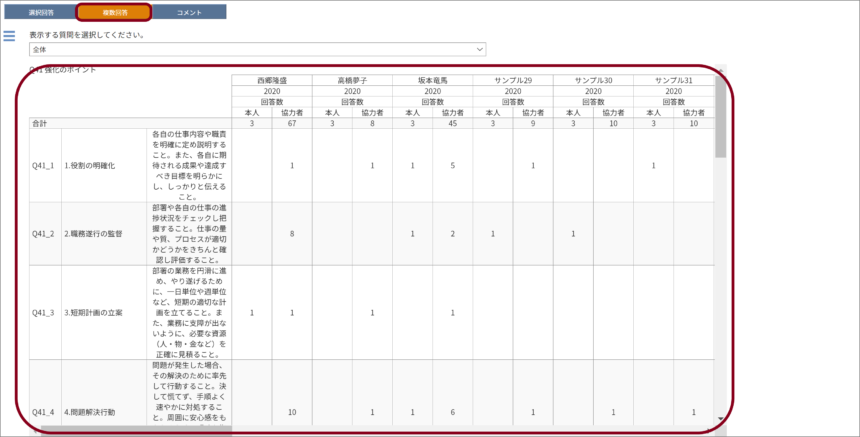Select the 高橋夢子 column header
The height and width of the screenshot is (437, 860).
(x=352, y=80)
